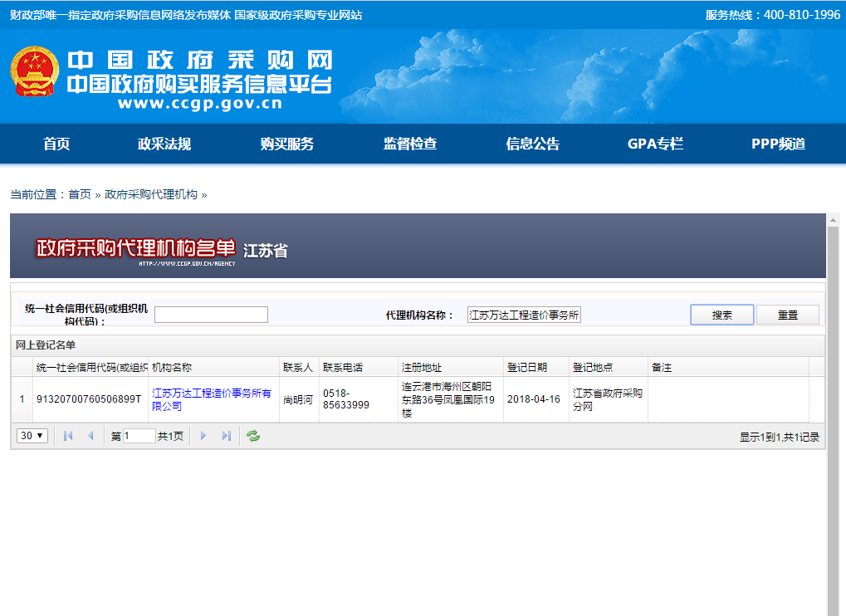
Task: Click the 首页 breadcrumb link
Action: (80, 194)
